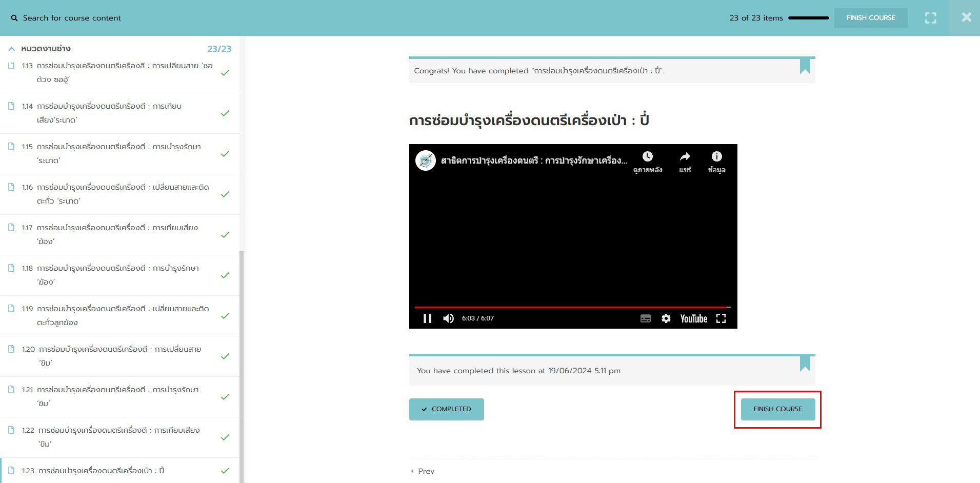Toggle video subtitles captions icon
Image resolution: width=980 pixels, height=483 pixels.
click(645, 318)
